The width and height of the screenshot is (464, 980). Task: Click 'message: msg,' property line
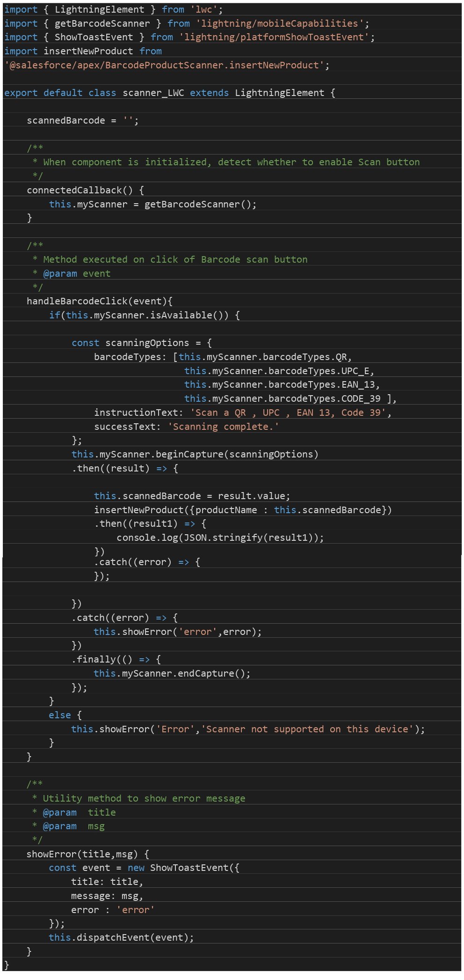[x=107, y=896]
